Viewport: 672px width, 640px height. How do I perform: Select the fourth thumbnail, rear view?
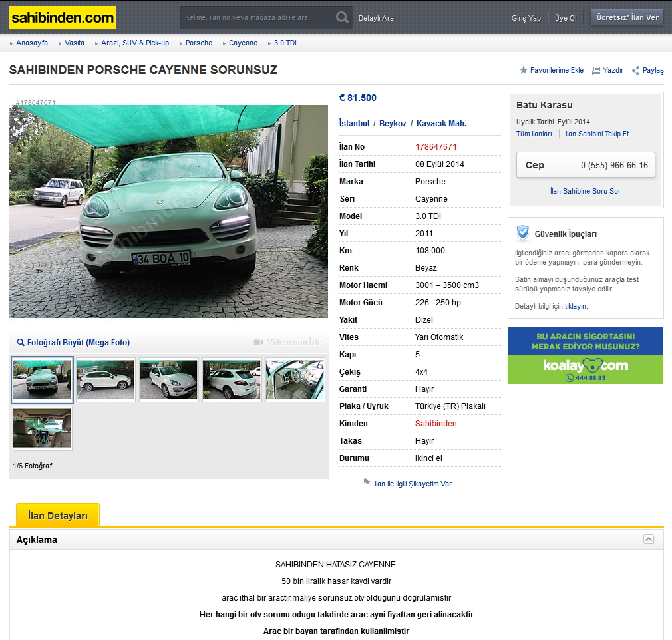232,380
